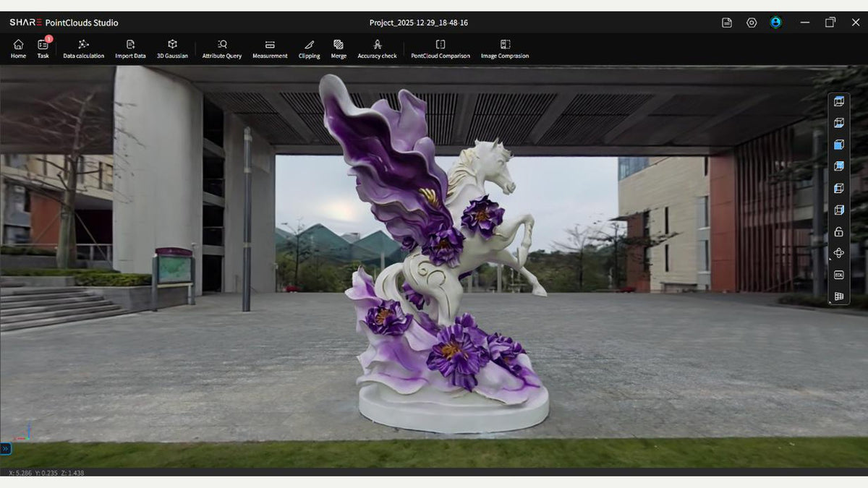Open settings via hexagon gear icon

[752, 22]
